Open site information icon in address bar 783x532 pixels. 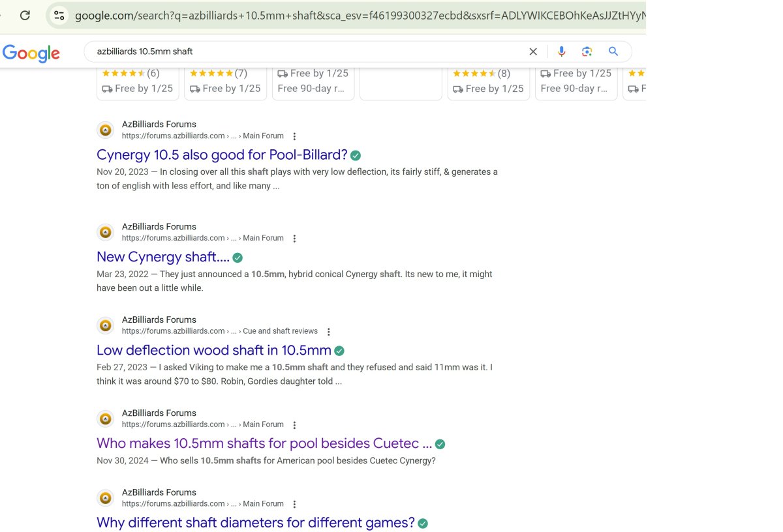pos(59,15)
